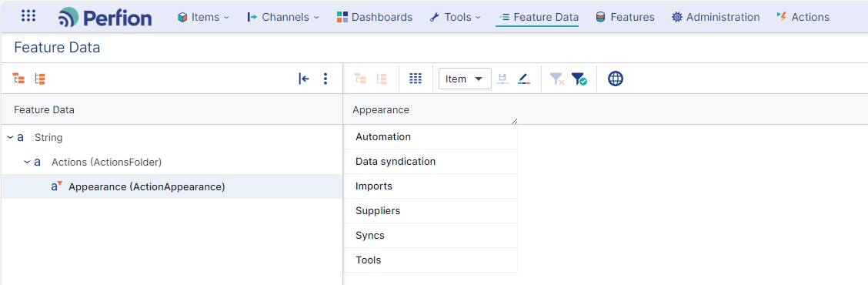This screenshot has height=285, width=868.
Task: Select the Data syndication row
Action: point(431,161)
